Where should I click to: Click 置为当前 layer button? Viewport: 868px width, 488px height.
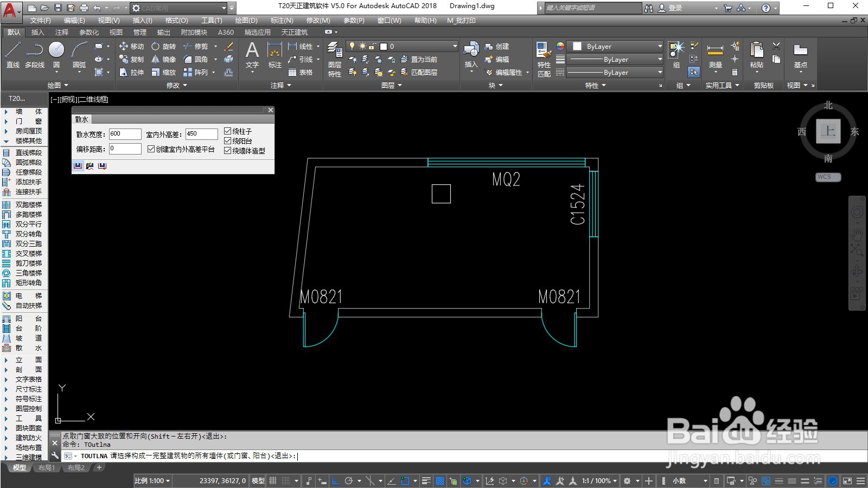tap(419, 59)
